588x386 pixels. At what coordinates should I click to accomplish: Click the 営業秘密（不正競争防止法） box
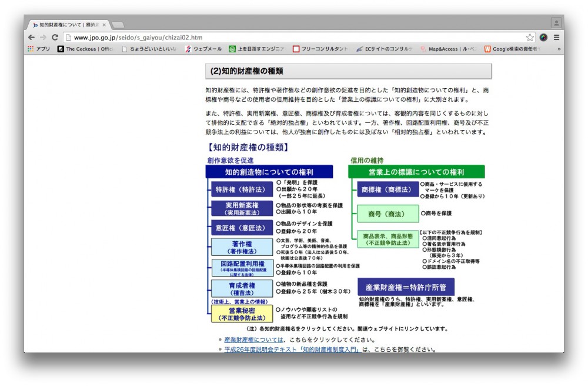(242, 314)
